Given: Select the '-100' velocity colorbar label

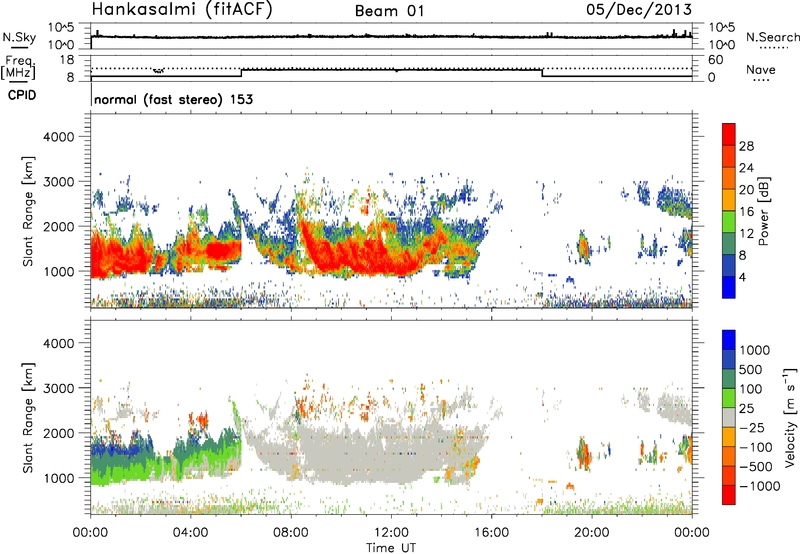Looking at the screenshot, I should (755, 447).
